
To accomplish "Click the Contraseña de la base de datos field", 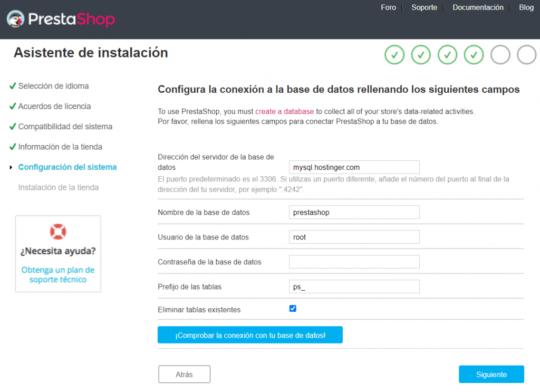I will [x=354, y=261].
